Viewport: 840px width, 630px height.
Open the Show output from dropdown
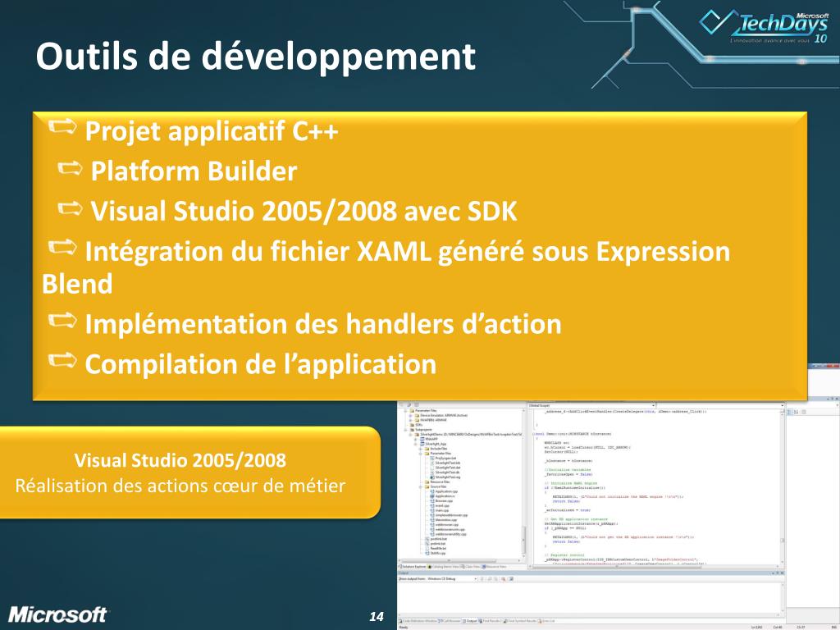(x=452, y=579)
